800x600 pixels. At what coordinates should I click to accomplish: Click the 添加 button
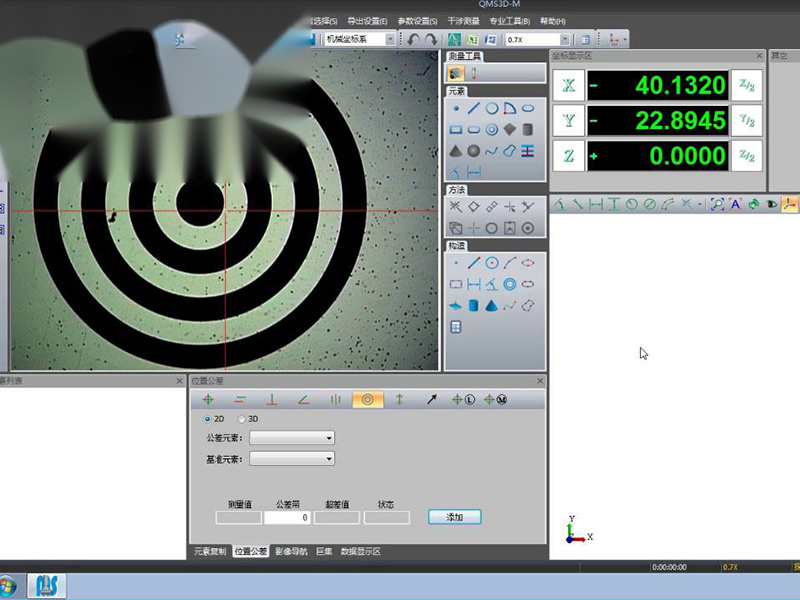pos(455,517)
